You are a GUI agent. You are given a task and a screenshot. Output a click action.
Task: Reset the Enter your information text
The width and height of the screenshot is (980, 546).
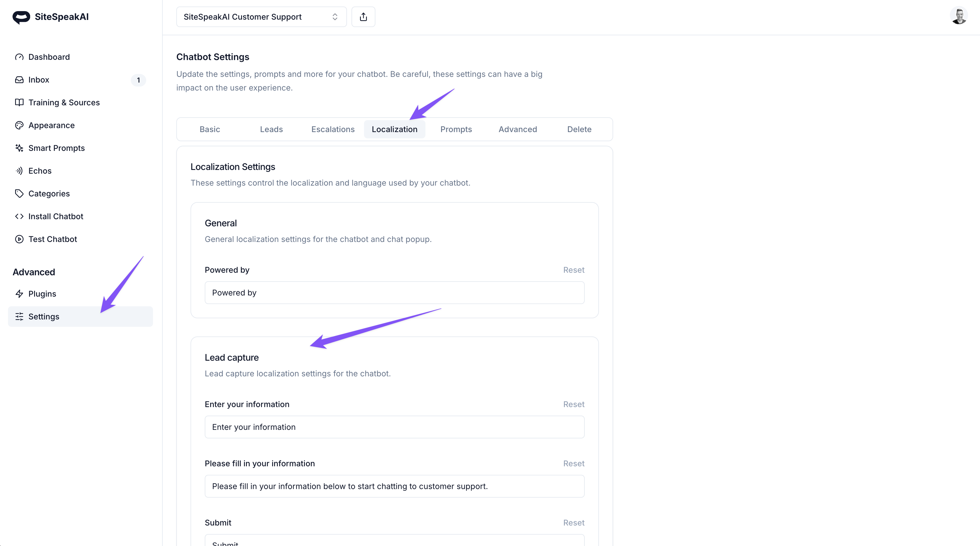pyautogui.click(x=573, y=404)
